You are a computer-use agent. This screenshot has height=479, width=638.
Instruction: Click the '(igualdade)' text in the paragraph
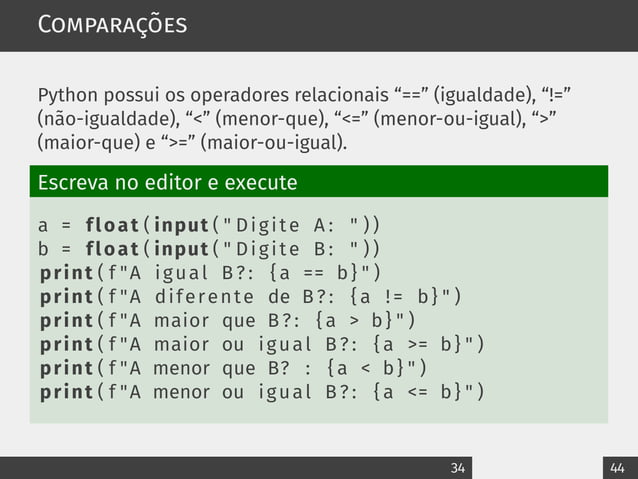click(x=485, y=95)
